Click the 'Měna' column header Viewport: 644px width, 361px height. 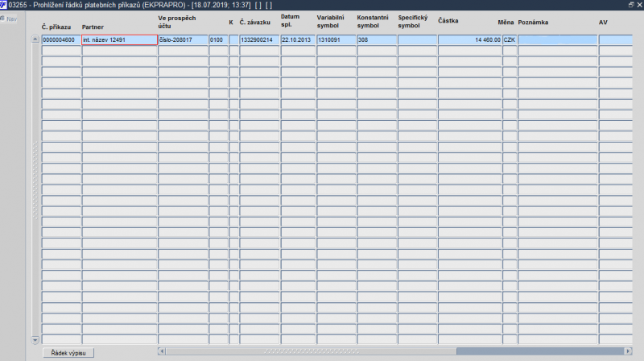coord(506,23)
